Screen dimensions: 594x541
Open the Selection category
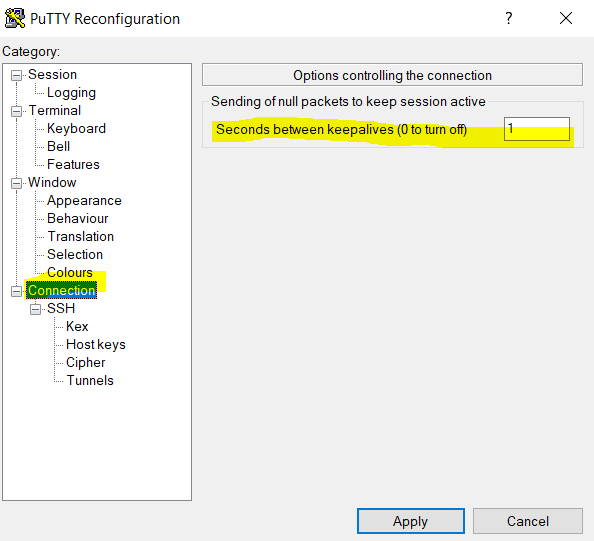click(x=75, y=255)
